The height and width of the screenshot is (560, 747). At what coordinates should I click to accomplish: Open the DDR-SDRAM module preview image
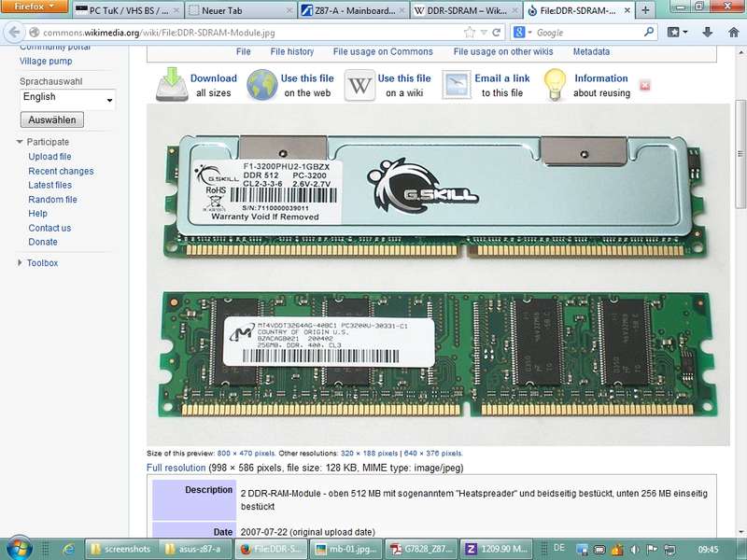coord(438,274)
